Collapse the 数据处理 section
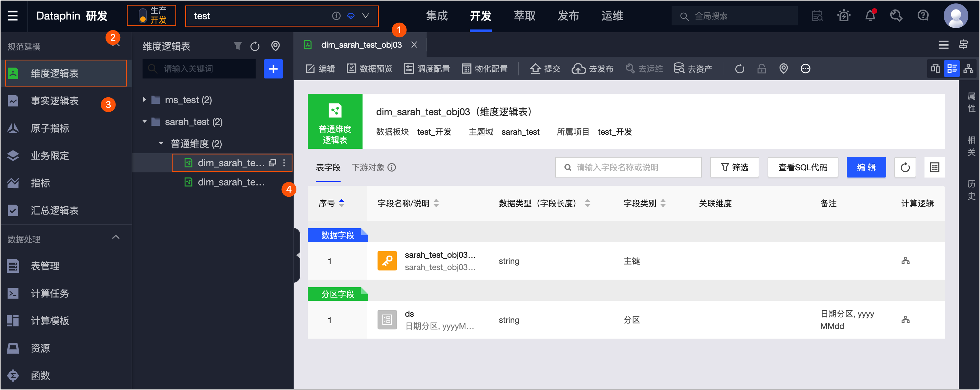The height and width of the screenshot is (390, 980). [116, 238]
